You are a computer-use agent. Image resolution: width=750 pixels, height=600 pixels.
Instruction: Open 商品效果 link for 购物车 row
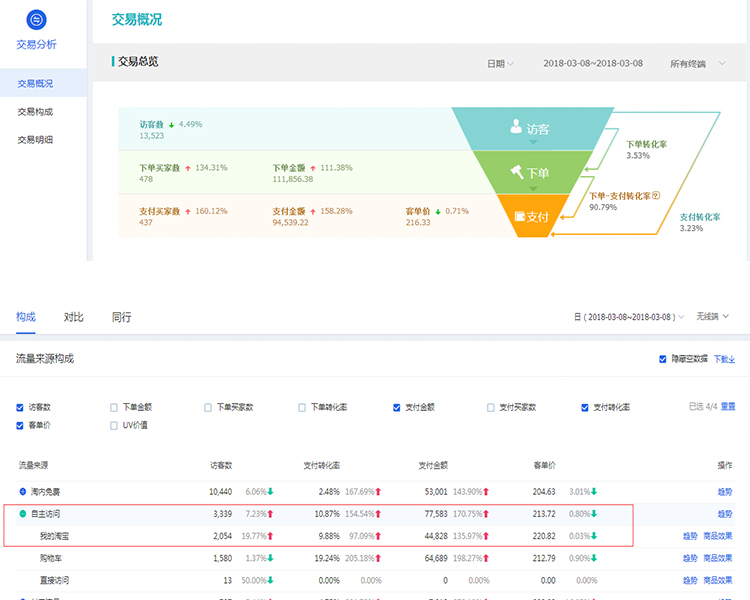pos(718,558)
